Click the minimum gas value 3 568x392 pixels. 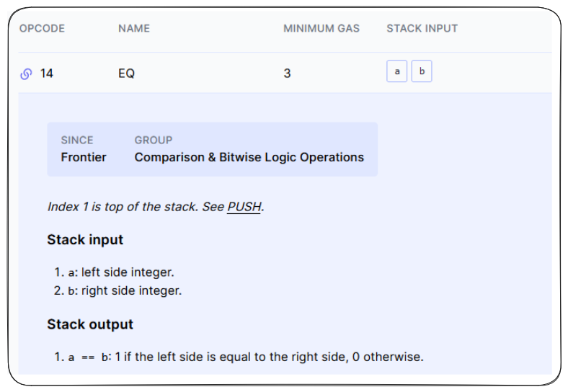287,73
